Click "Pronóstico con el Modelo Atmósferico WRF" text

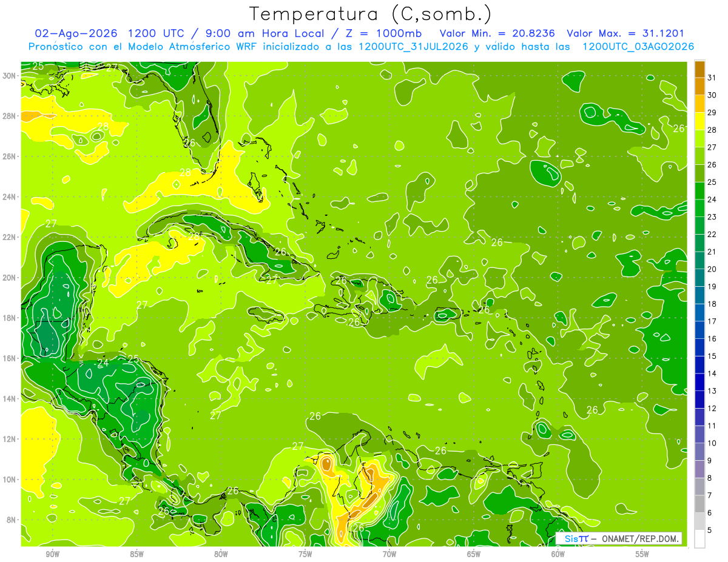coord(143,47)
